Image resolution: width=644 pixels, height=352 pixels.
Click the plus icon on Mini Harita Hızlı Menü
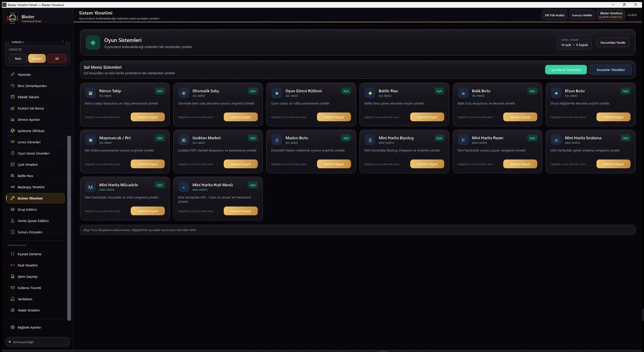184,187
